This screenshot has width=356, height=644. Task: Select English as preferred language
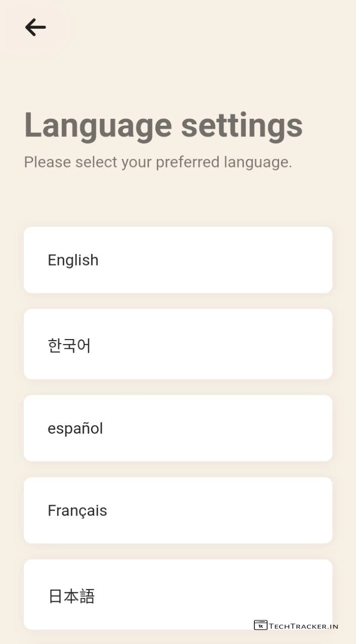178,260
